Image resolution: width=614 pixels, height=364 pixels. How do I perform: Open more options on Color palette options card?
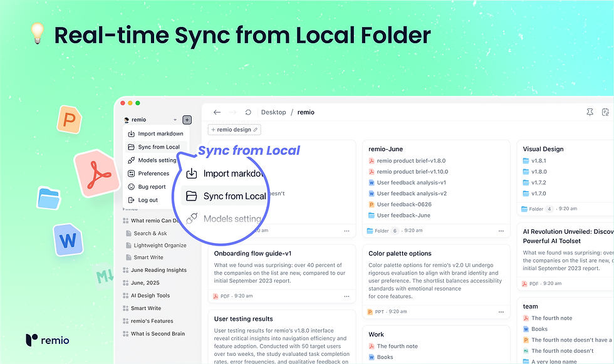tap(501, 312)
